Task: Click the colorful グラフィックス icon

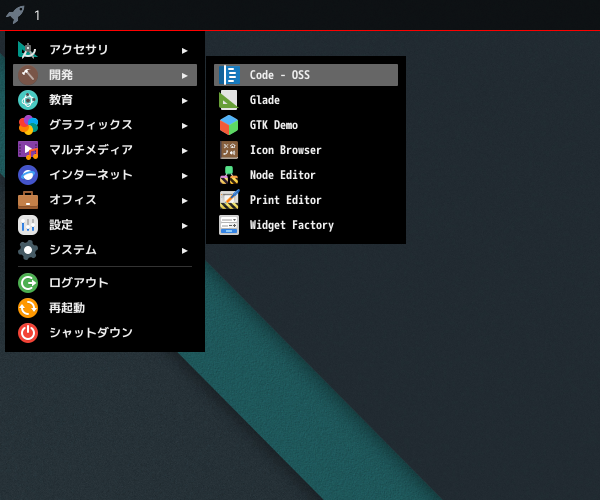Action: click(28, 125)
